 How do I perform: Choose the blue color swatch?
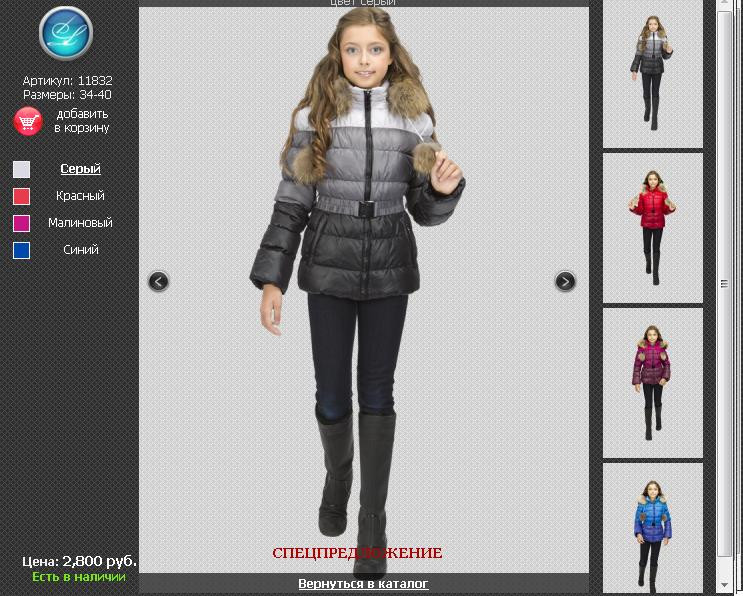click(21, 250)
